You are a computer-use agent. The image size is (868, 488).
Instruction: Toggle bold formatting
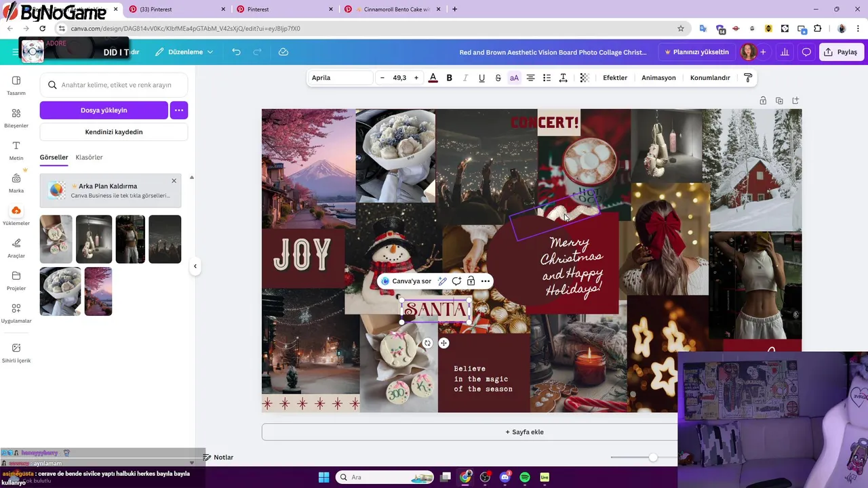[449, 78]
